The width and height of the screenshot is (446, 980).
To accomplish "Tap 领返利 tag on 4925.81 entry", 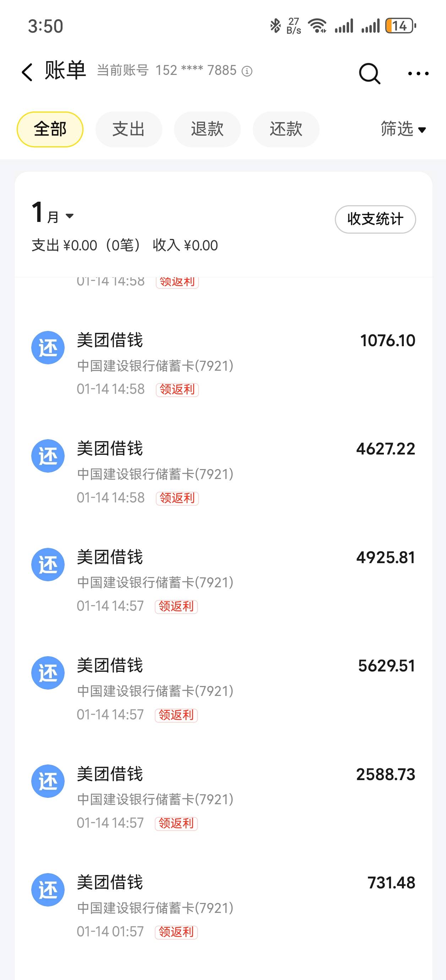I will (176, 606).
